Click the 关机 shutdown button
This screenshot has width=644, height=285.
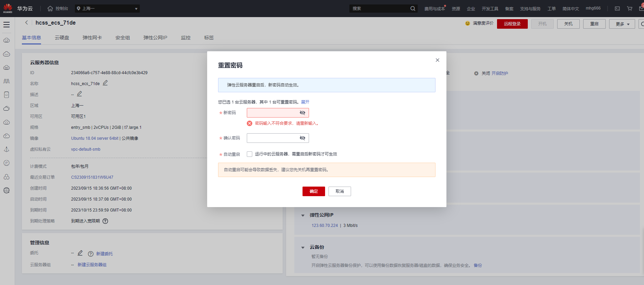[x=568, y=24]
